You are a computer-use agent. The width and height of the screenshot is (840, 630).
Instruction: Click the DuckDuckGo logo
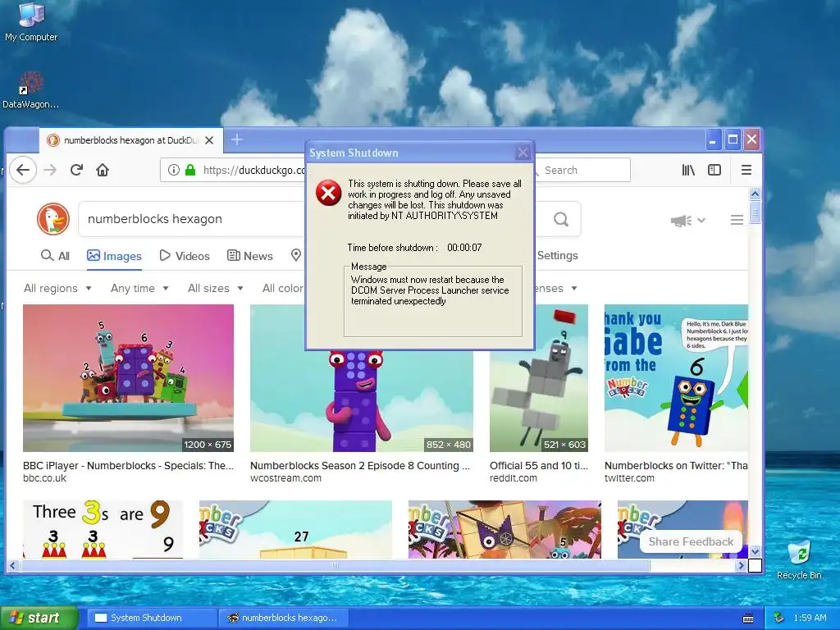pyautogui.click(x=53, y=218)
